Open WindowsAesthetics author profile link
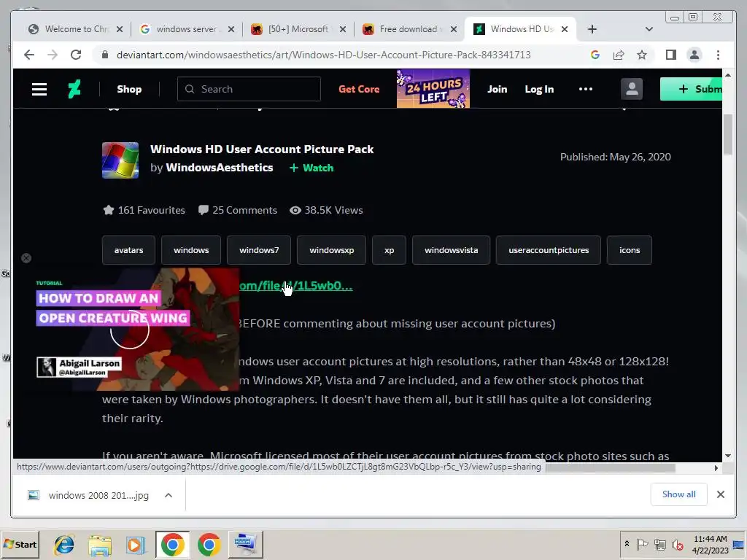 click(x=219, y=168)
